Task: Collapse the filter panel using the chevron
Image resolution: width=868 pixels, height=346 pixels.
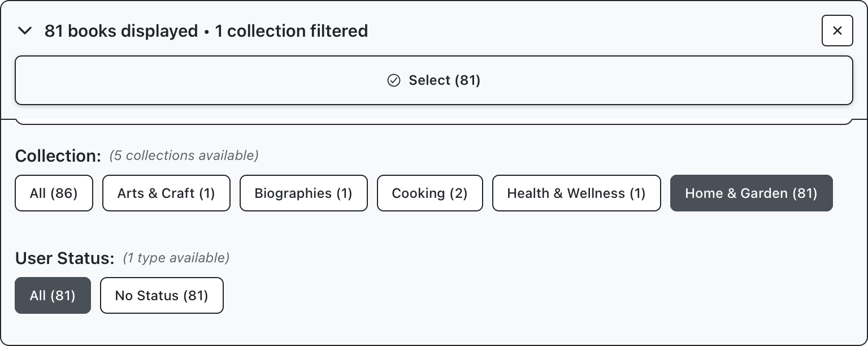Action: click(x=25, y=31)
